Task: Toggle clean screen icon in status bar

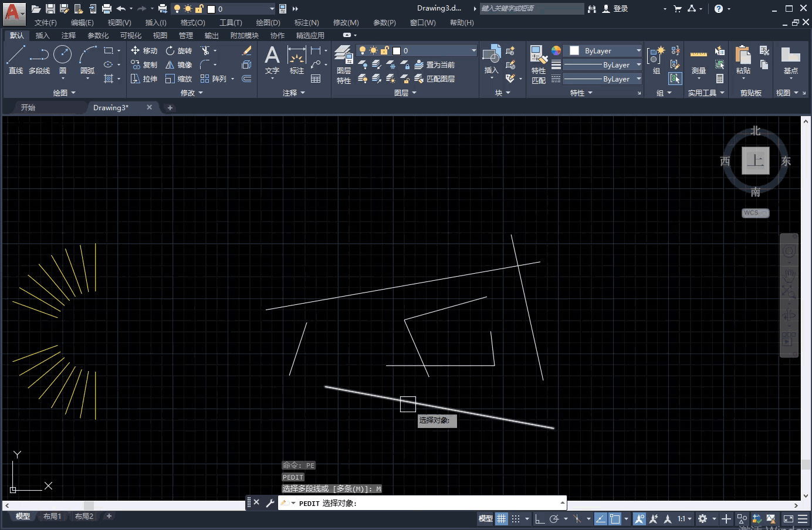Action: pyautogui.click(x=788, y=519)
